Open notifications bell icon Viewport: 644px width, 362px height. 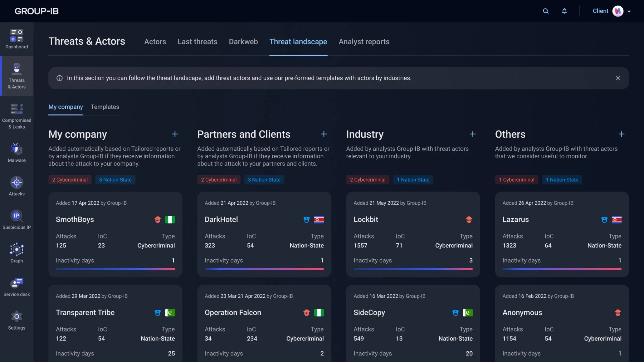click(564, 11)
